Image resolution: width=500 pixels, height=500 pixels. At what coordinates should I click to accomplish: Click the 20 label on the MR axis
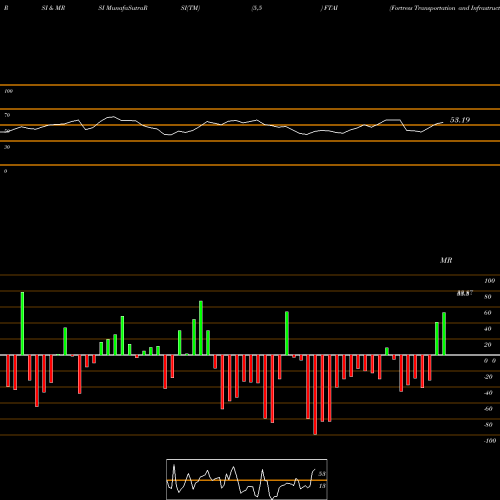pos(488,345)
